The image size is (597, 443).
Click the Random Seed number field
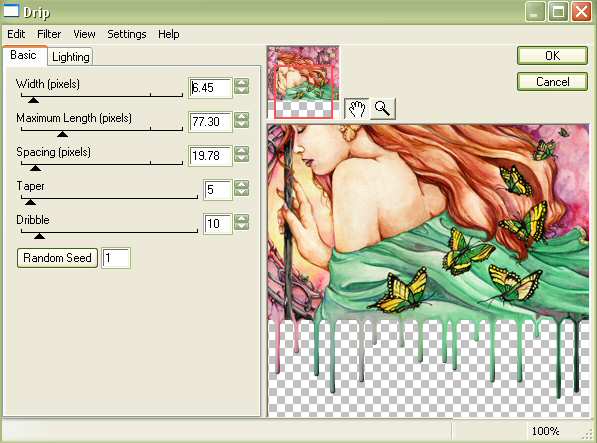click(x=116, y=258)
